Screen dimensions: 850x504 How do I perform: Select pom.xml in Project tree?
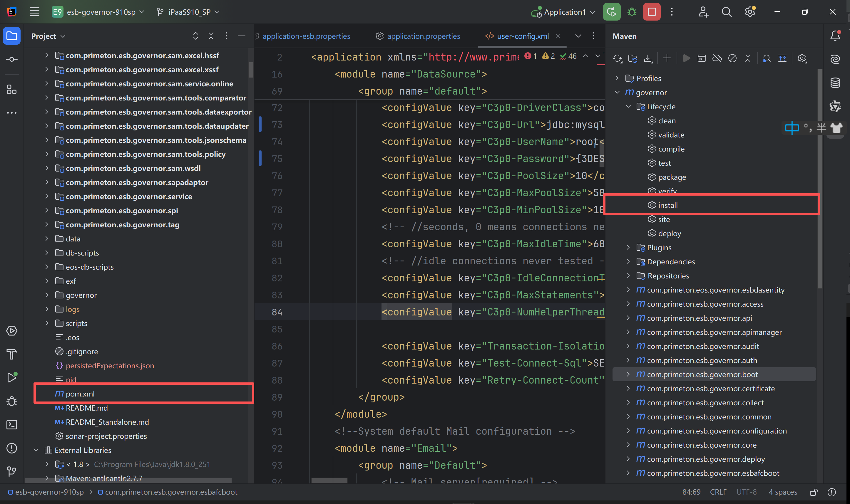click(80, 394)
